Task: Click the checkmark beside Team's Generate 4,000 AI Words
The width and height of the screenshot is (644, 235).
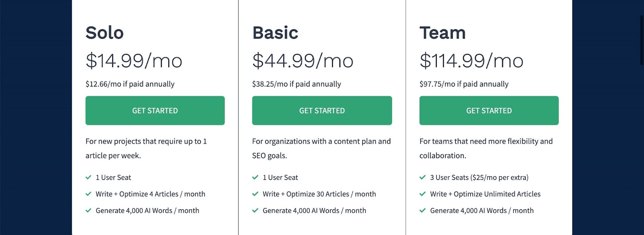Action: pyautogui.click(x=423, y=210)
